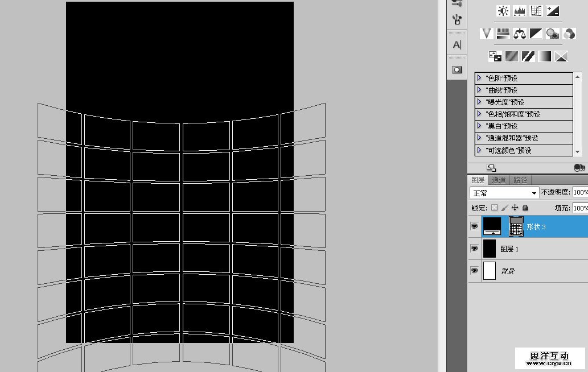The width and height of the screenshot is (588, 372).
Task: Click the Brightness/Contrast adjustment icon
Action: click(503, 11)
